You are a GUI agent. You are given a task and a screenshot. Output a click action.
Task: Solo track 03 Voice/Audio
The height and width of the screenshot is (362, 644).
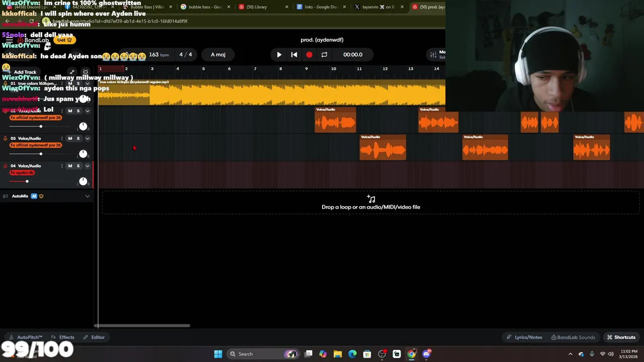pos(78,138)
